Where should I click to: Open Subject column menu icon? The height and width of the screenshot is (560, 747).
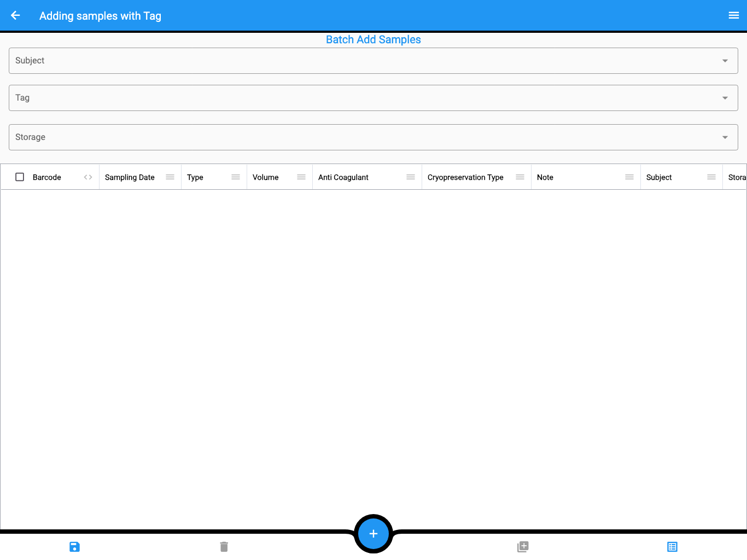point(711,177)
